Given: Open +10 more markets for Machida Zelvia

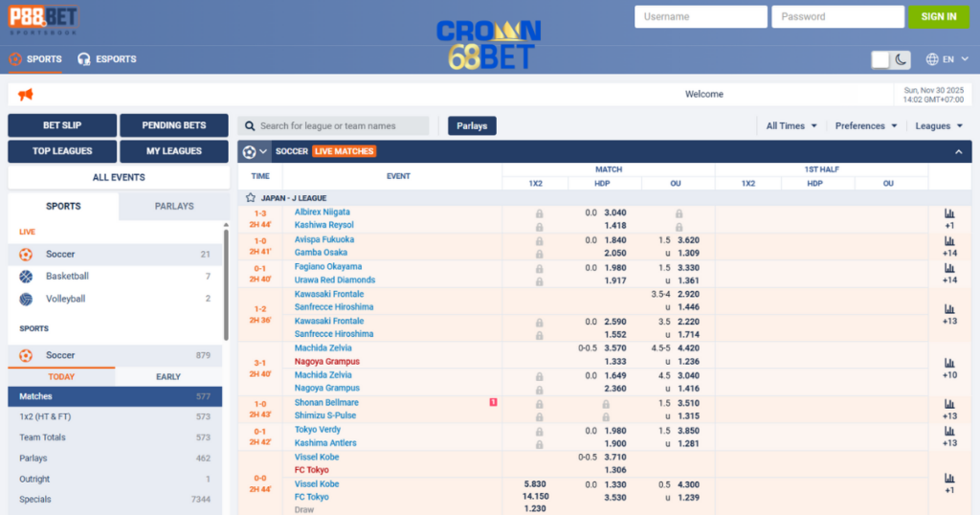Looking at the screenshot, I should pos(949,375).
